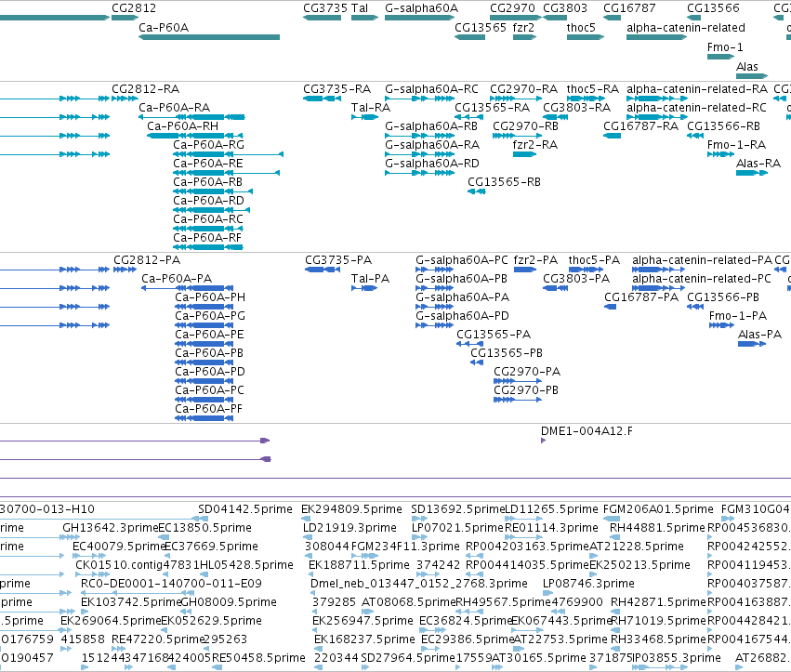The height and width of the screenshot is (672, 791).
Task: Click the CG2812 gene label
Action: coord(134,8)
